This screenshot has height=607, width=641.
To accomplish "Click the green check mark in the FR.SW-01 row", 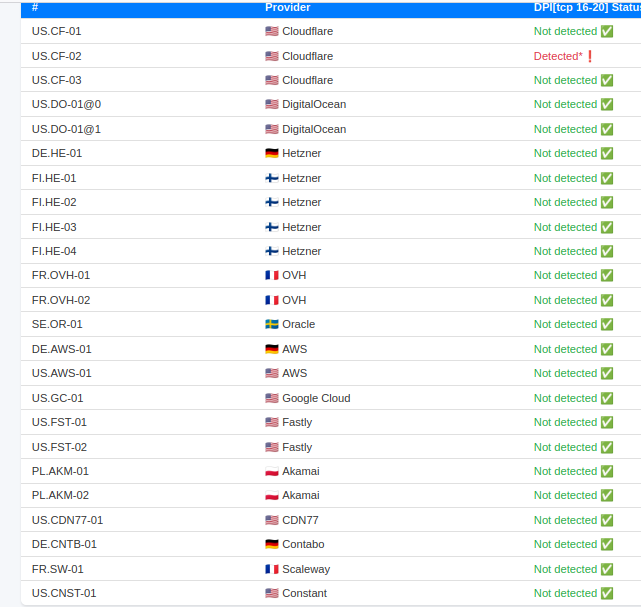I will (x=607, y=569).
